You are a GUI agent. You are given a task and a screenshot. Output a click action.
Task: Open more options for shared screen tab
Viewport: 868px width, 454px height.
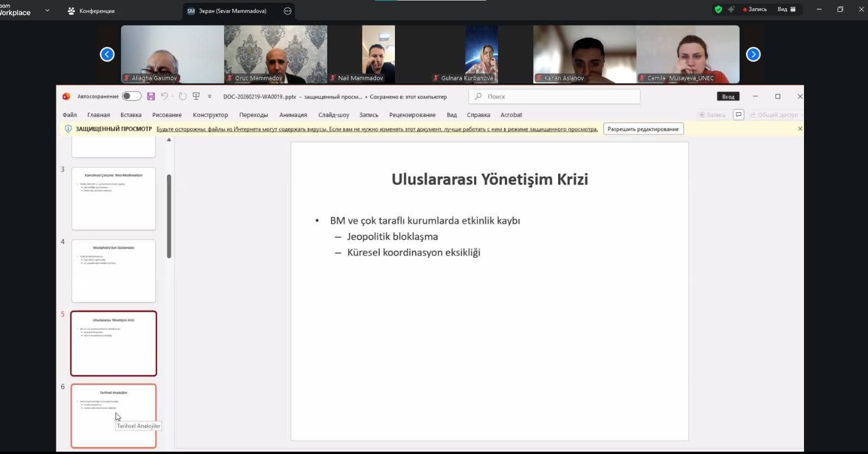click(288, 11)
